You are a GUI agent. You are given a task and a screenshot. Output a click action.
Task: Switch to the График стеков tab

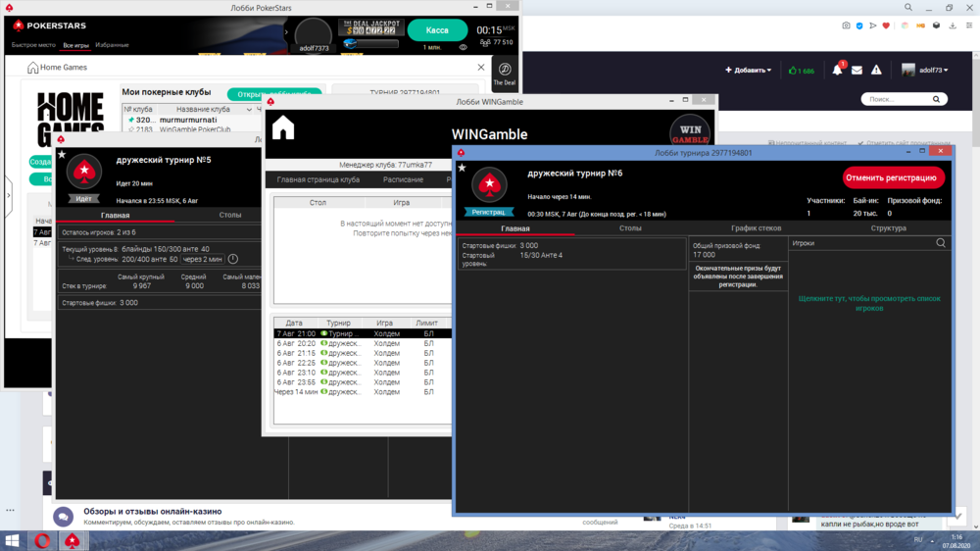[756, 228]
